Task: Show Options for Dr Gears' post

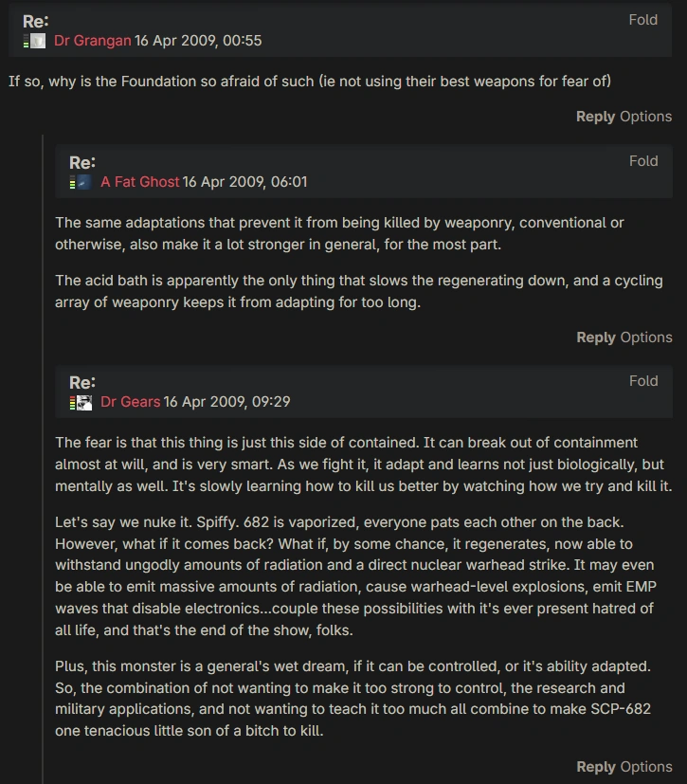Action: [645, 767]
